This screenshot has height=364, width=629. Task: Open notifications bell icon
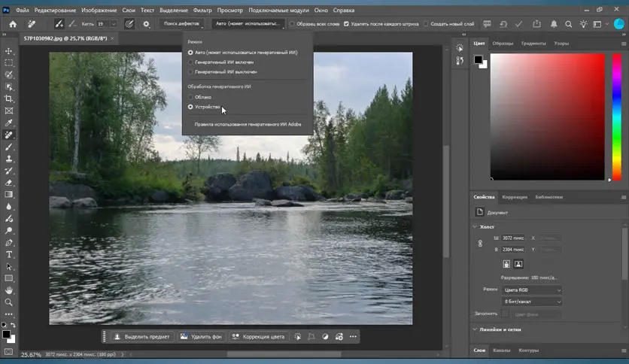554,24
